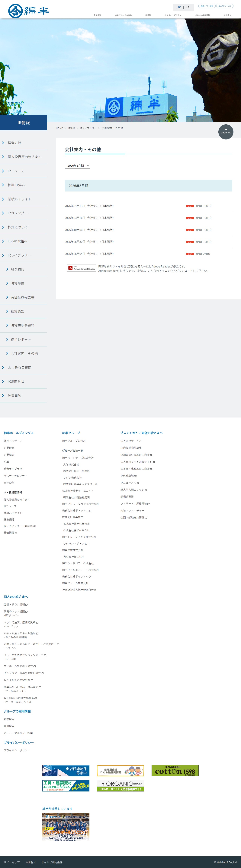The width and height of the screenshot is (241, 868).
Task: Click the Get Adobe Acrobat Reader badge
Action: (82, 268)
